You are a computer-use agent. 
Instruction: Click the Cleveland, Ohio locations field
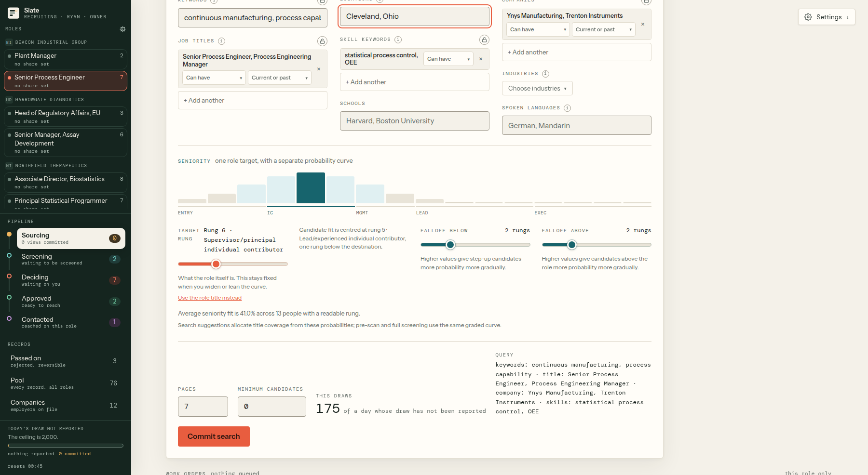[x=415, y=16]
